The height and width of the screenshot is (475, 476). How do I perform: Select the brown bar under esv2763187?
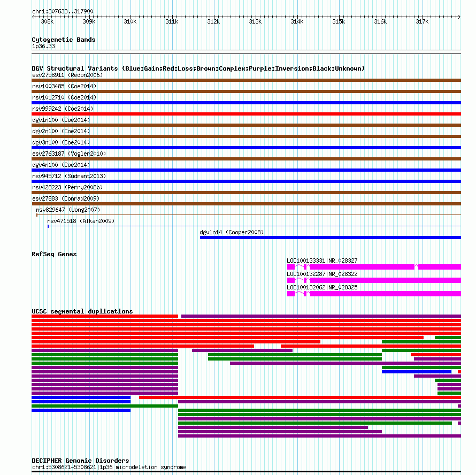[x=246, y=159]
